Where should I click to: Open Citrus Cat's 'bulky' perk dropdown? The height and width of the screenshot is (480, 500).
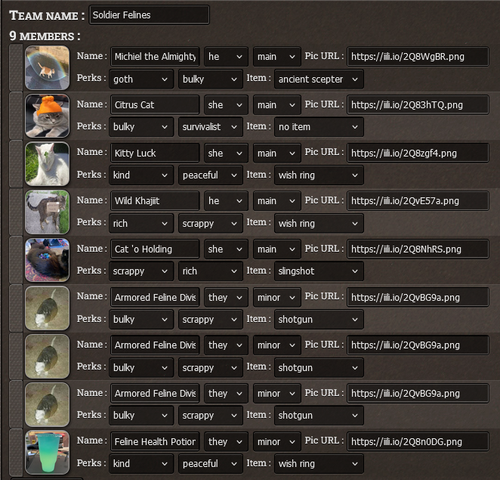pos(141,127)
